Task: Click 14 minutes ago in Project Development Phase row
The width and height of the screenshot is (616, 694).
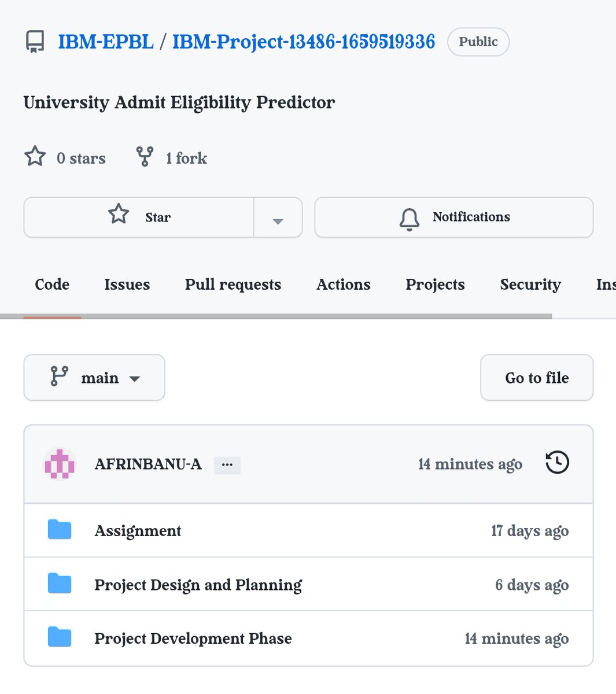Action: [517, 638]
